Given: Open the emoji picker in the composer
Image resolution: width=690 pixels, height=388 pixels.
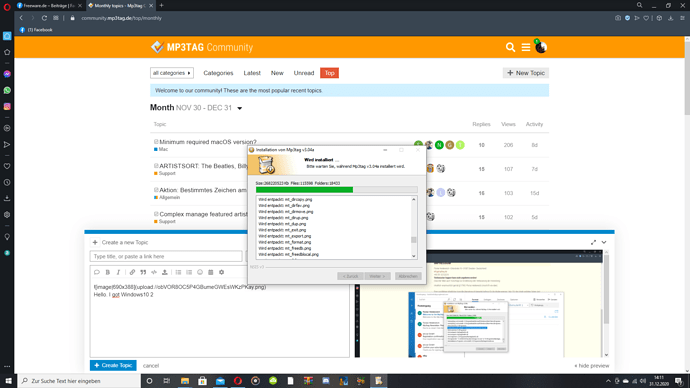Looking at the screenshot, I should click(x=200, y=272).
